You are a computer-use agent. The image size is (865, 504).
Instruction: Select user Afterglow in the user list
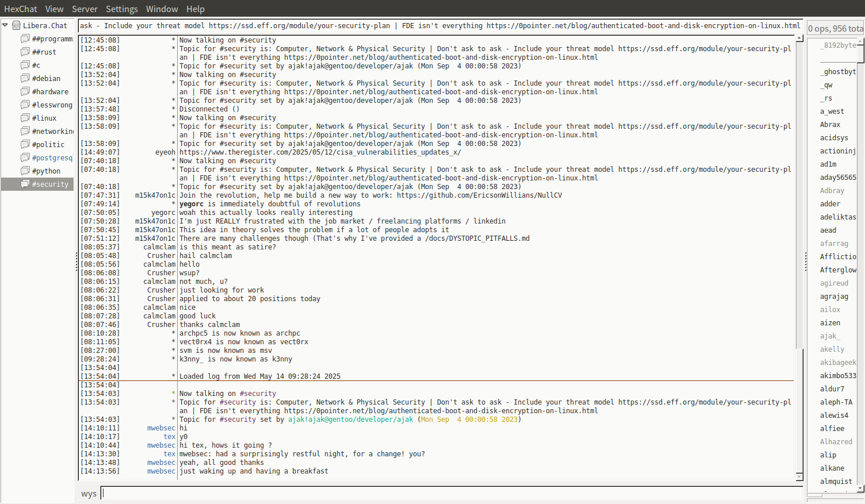pyautogui.click(x=838, y=270)
